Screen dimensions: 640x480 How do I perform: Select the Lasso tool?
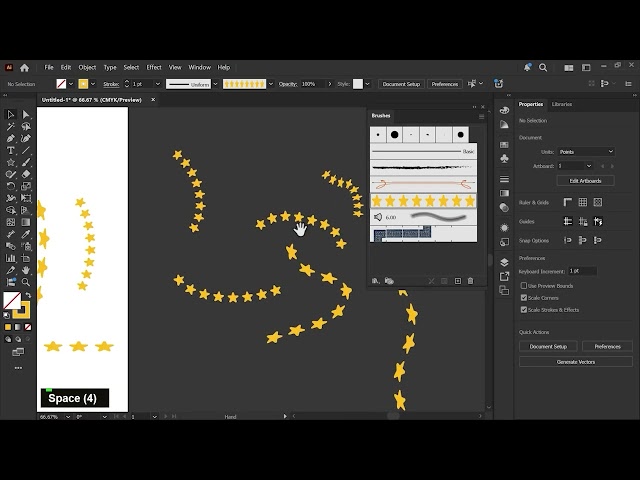click(x=26, y=127)
